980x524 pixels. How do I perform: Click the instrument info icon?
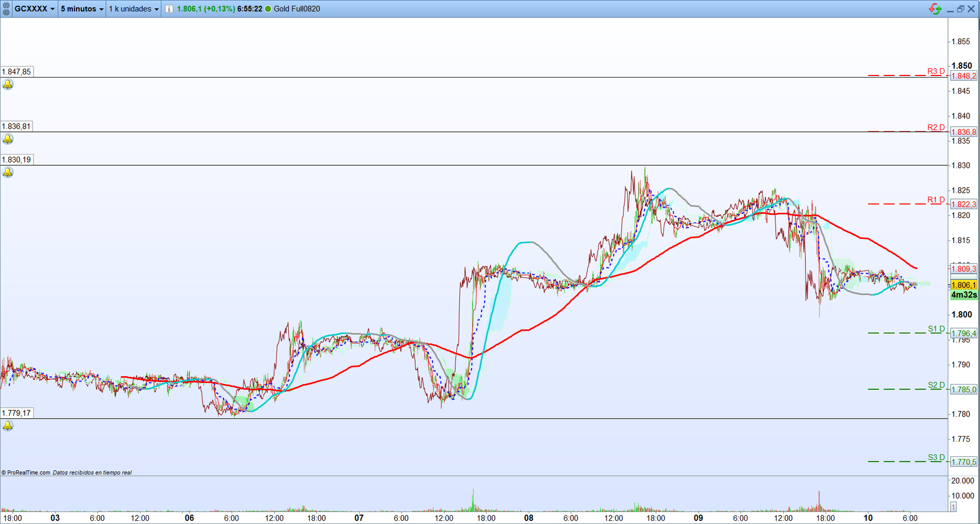click(169, 9)
